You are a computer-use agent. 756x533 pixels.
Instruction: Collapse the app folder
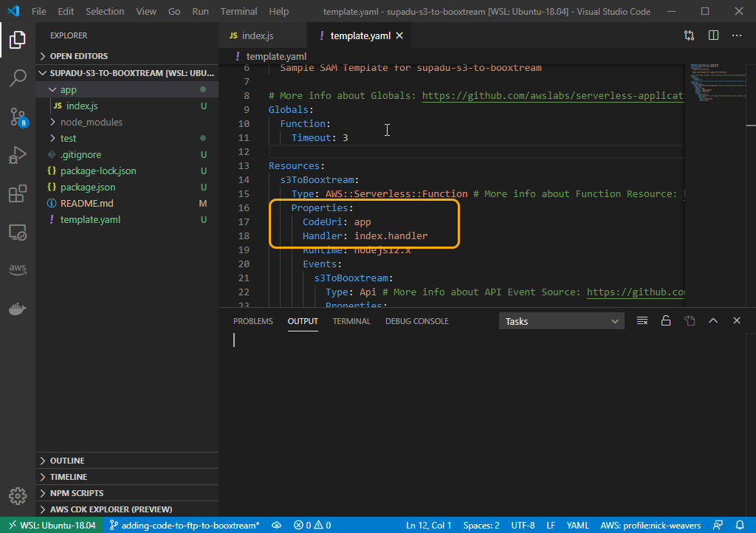[x=127, y=89]
